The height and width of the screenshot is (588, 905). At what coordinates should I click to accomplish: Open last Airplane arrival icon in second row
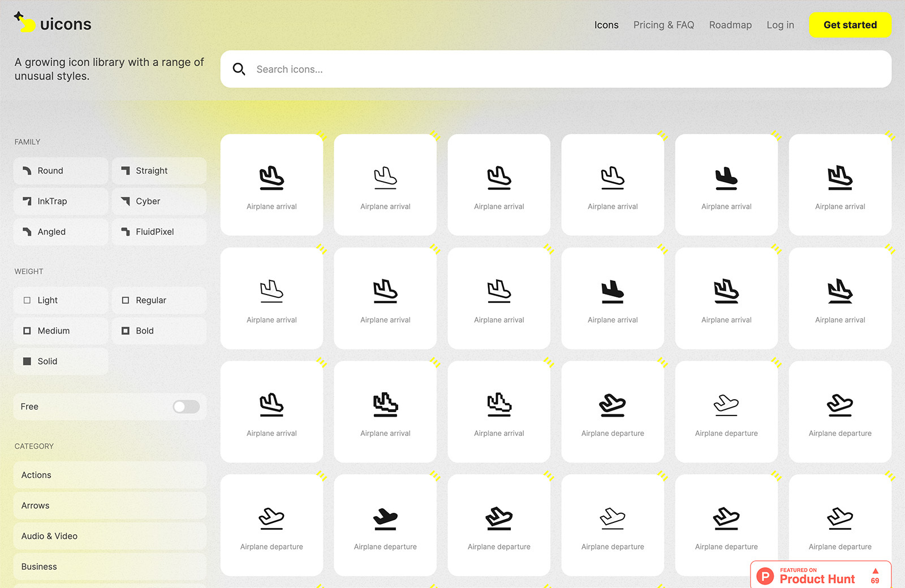point(840,299)
